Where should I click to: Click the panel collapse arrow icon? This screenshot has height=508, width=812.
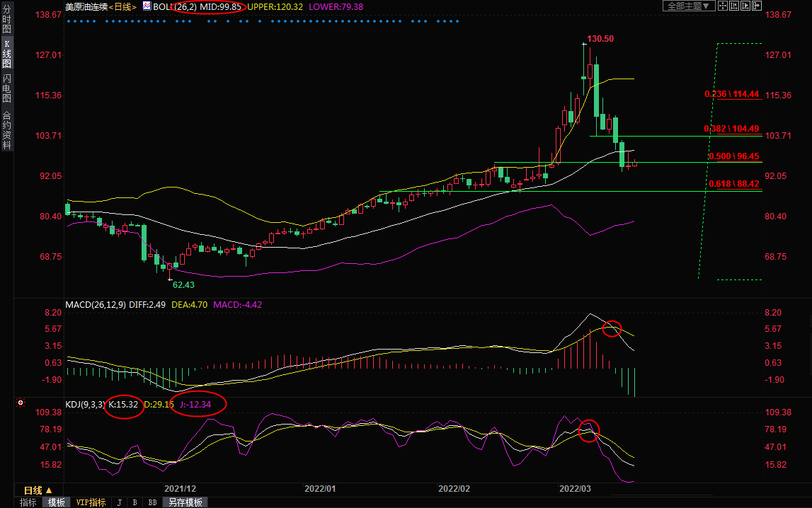(x=757, y=6)
